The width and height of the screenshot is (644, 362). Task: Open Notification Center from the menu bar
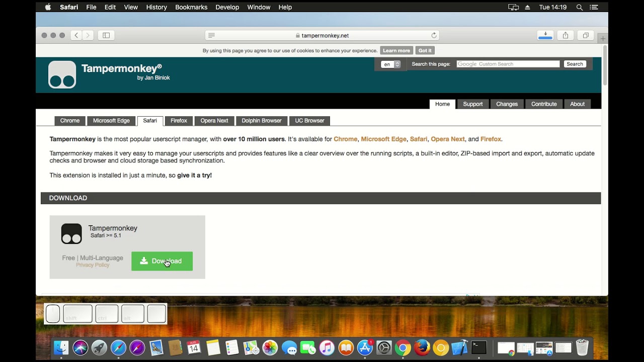[594, 7]
